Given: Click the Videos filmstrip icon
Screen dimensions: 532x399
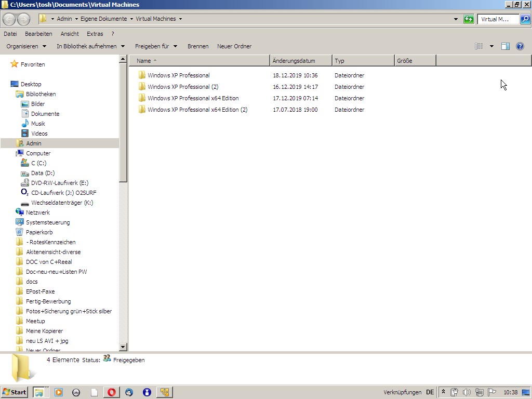Looking at the screenshot, I should point(25,134).
